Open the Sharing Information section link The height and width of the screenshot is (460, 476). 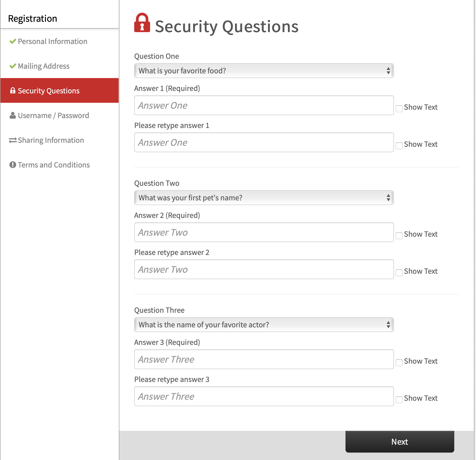51,140
